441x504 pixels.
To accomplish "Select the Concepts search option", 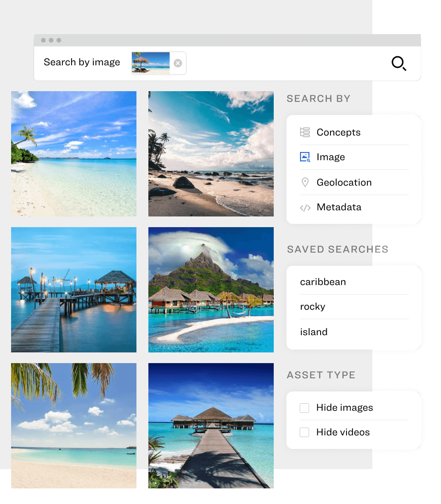I will tap(338, 132).
